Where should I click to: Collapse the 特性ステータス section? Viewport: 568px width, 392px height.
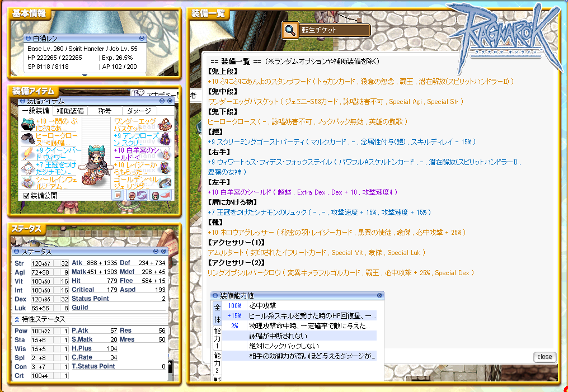[17, 319]
